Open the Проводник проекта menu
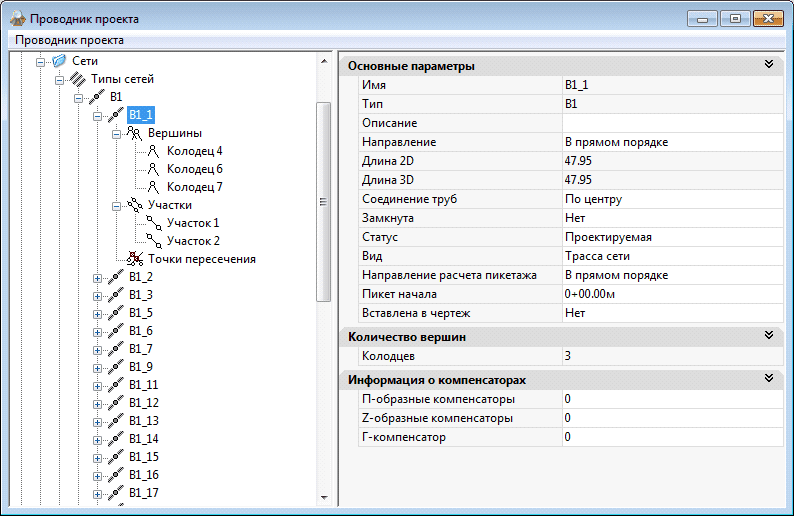The width and height of the screenshot is (794, 516). tap(69, 40)
